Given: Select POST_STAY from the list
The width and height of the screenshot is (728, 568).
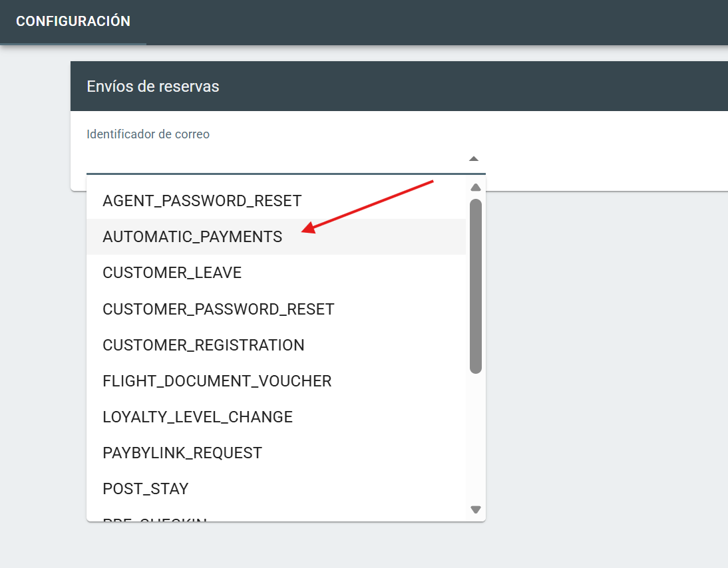Looking at the screenshot, I should pos(146,489).
